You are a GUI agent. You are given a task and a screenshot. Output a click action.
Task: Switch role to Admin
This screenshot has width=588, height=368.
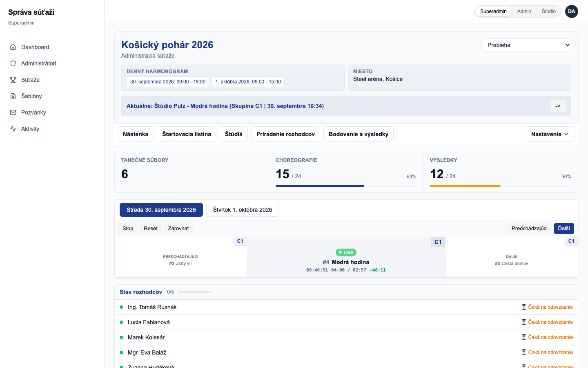click(524, 11)
